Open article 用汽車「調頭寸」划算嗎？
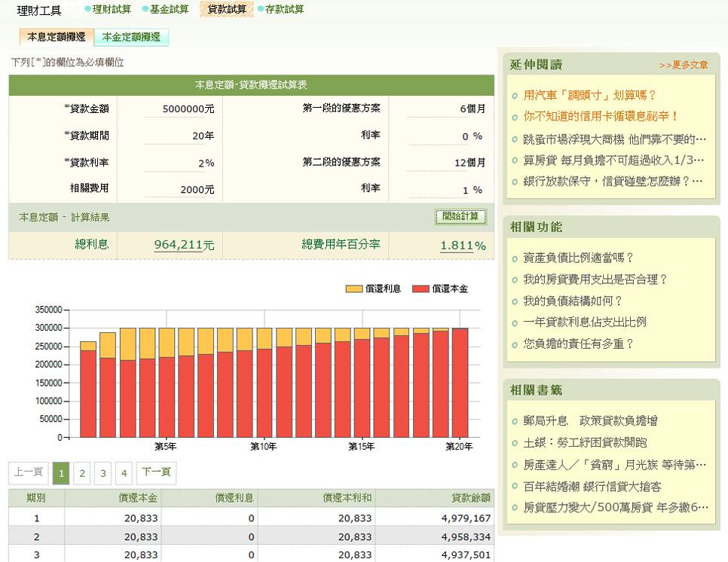The image size is (728, 562). (590, 96)
